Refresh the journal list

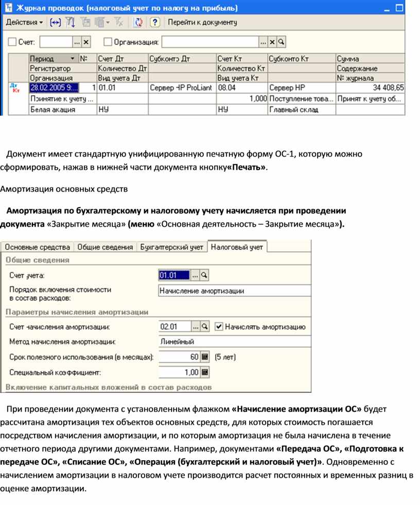[138, 22]
